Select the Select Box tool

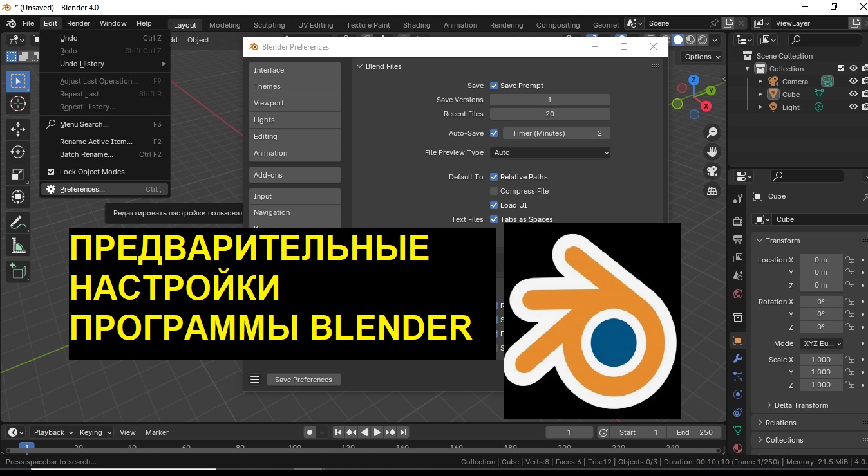(18, 81)
